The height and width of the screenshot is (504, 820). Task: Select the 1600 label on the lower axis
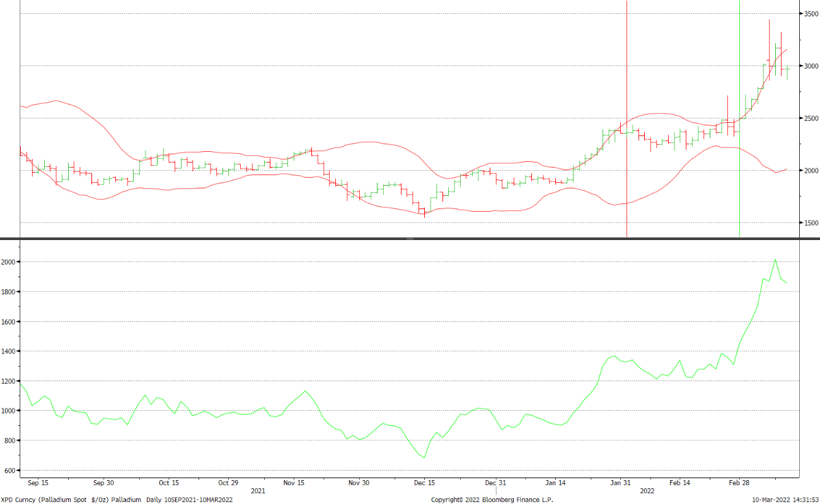9,321
